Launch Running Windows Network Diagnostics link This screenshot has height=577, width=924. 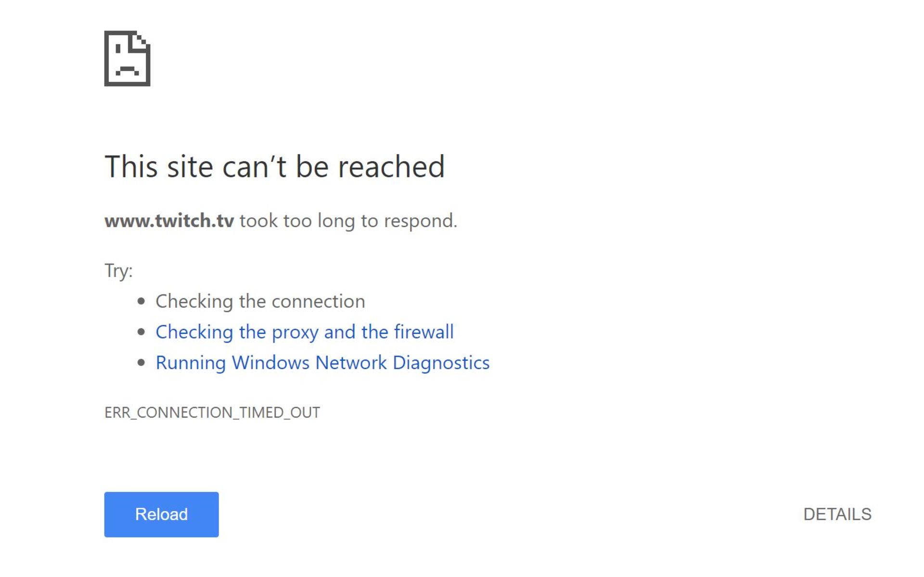tap(322, 363)
